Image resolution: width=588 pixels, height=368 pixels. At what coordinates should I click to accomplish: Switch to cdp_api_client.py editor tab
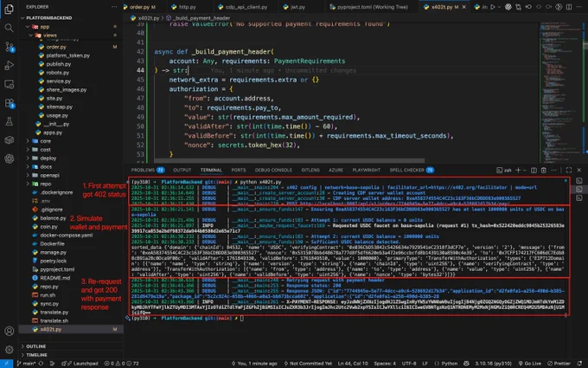(246, 7)
